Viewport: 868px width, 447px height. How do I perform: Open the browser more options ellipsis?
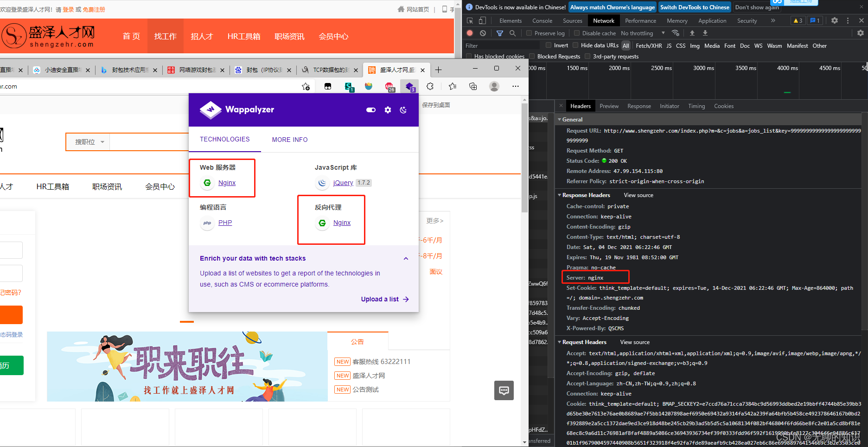(516, 86)
